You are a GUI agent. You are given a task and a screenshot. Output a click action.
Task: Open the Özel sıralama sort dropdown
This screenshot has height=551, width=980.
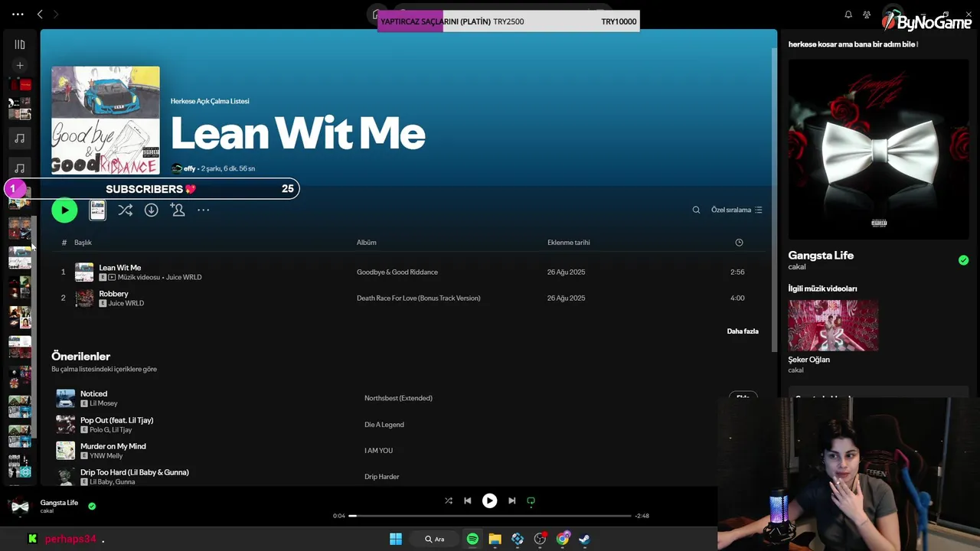click(x=737, y=210)
